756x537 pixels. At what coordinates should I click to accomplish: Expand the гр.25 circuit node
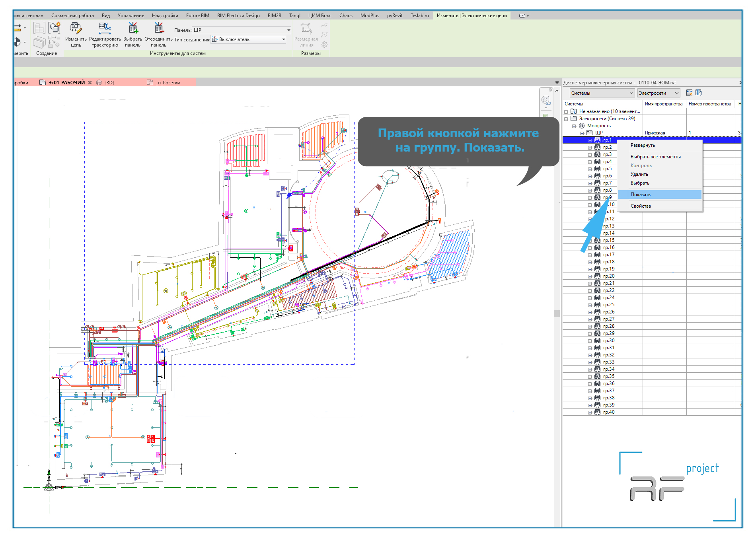click(590, 305)
